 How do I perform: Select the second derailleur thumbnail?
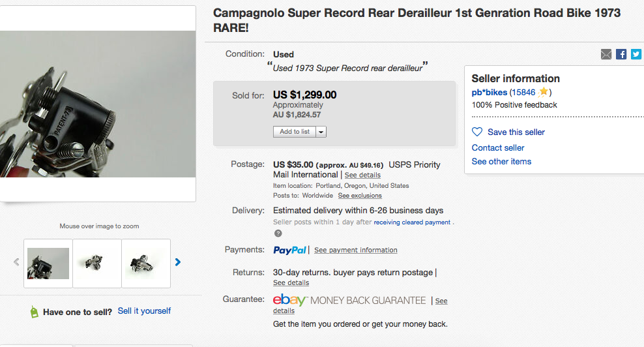tap(97, 264)
